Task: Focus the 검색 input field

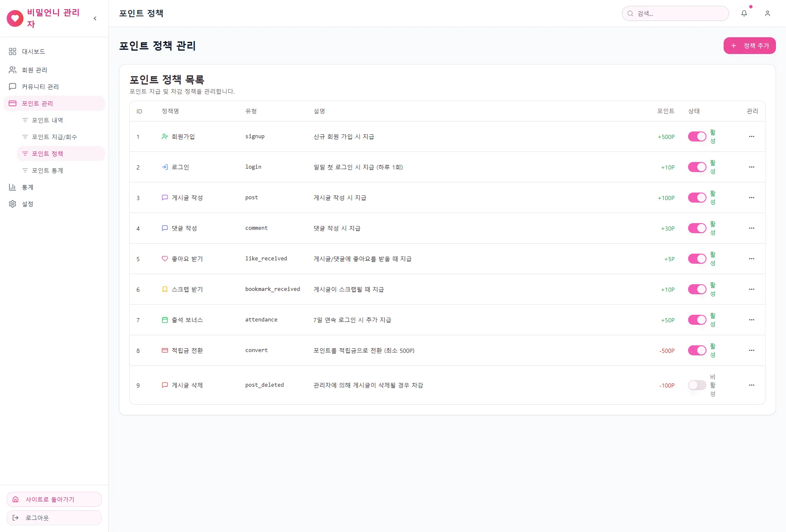Action: tap(676, 13)
